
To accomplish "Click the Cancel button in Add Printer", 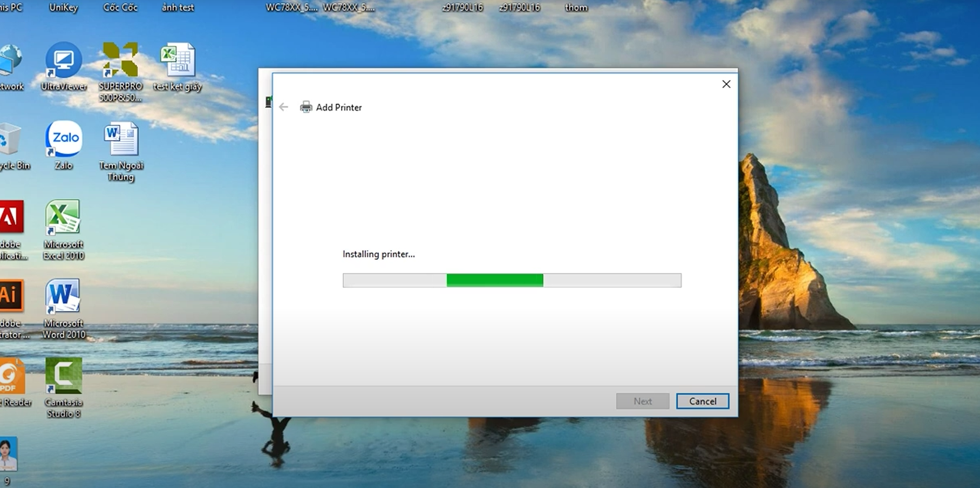I will point(702,401).
